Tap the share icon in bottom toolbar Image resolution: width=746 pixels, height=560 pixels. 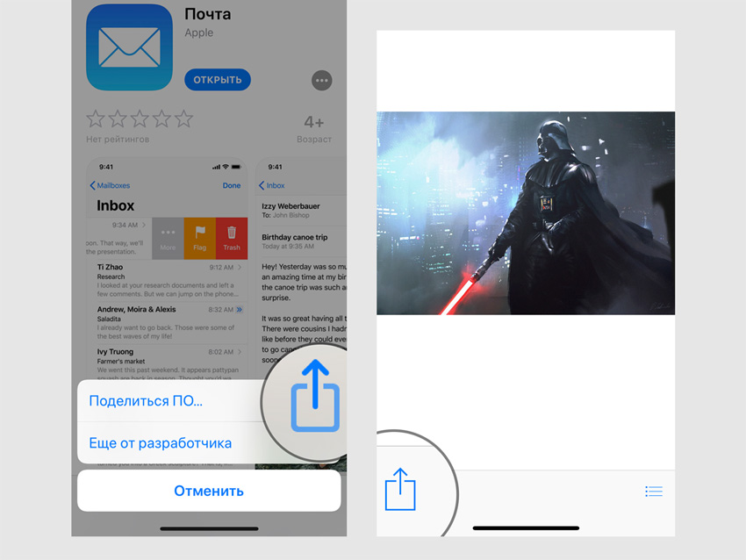click(x=400, y=489)
